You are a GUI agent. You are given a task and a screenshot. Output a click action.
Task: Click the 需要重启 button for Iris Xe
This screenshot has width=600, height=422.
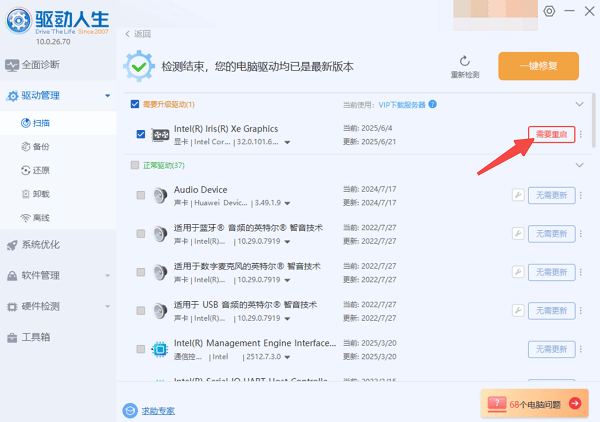point(551,134)
